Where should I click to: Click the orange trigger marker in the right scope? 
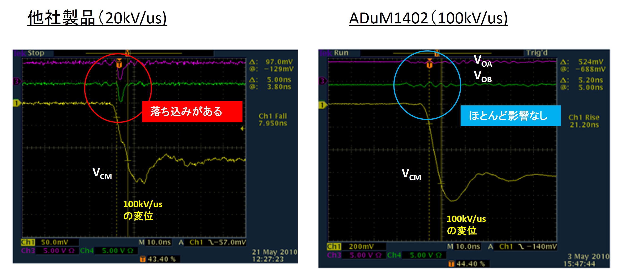click(429, 64)
